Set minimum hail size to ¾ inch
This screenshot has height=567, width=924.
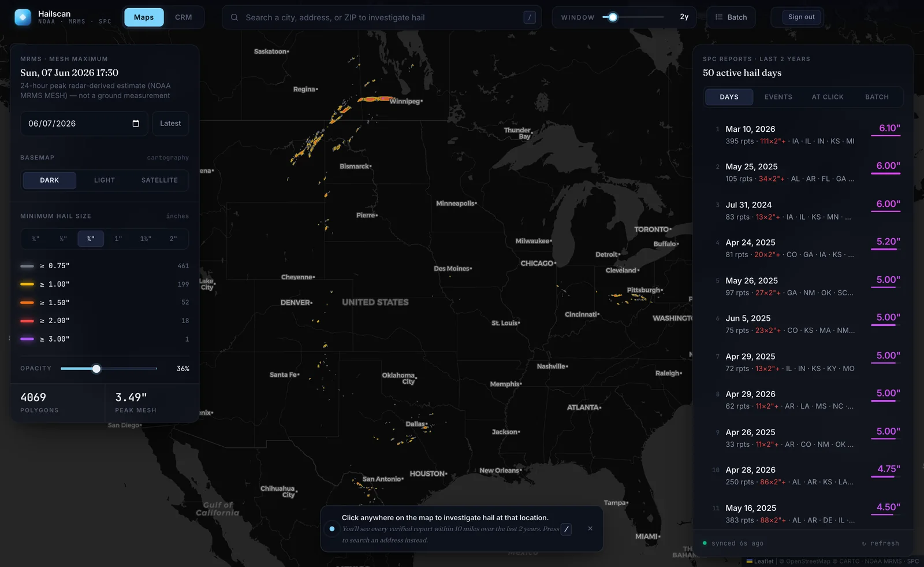click(x=91, y=239)
